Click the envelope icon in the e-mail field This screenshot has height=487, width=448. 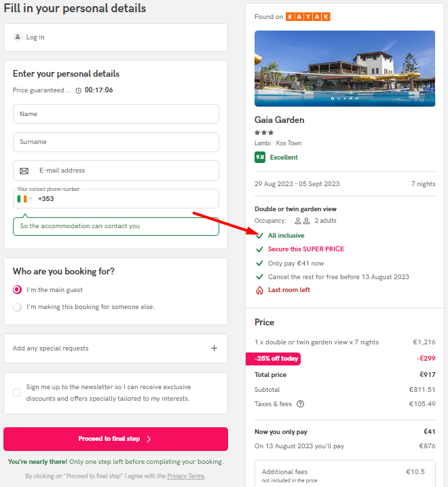(24, 170)
